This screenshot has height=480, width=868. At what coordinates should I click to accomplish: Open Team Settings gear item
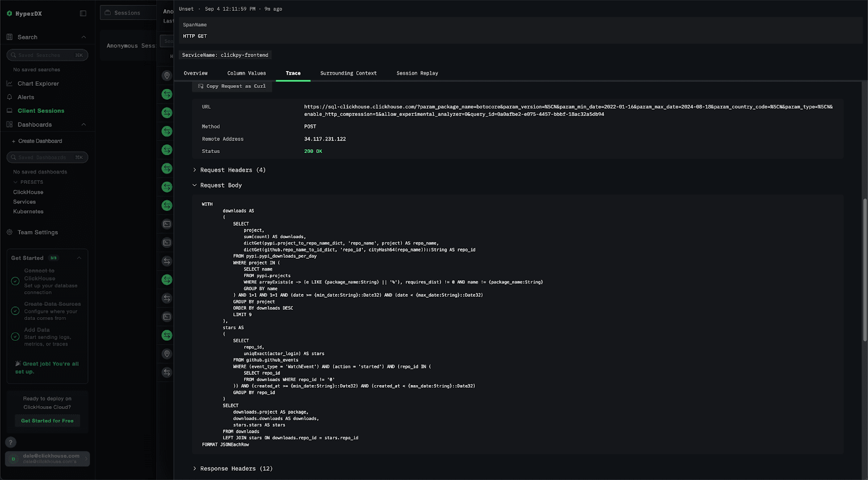coord(37,232)
